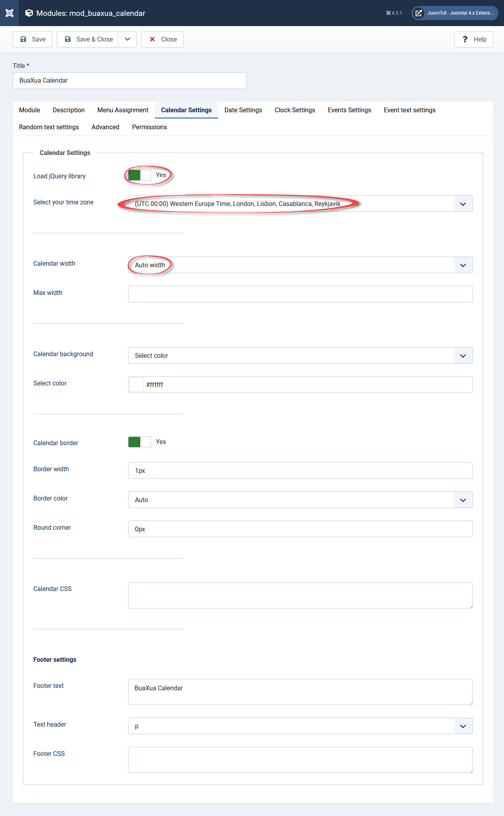Toggle the Calendar border switch
The width and height of the screenshot is (504, 816).
pos(140,442)
